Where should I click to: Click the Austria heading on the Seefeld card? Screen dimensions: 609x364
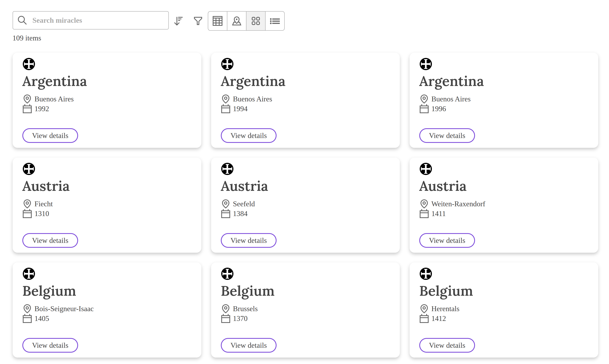tap(244, 186)
